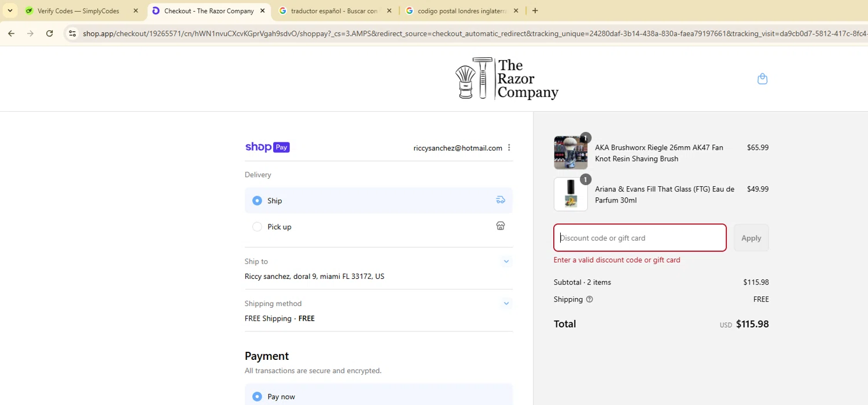Go back using the browser back arrow
The image size is (868, 405).
(x=11, y=34)
